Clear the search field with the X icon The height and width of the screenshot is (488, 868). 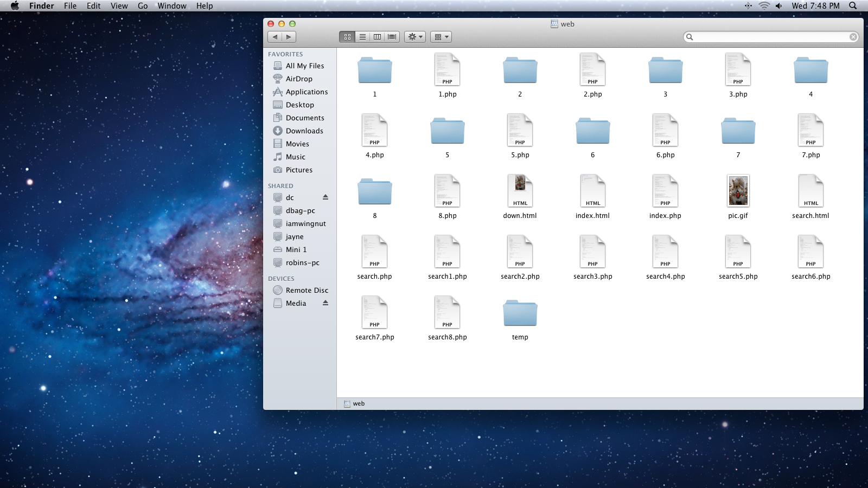tap(853, 37)
